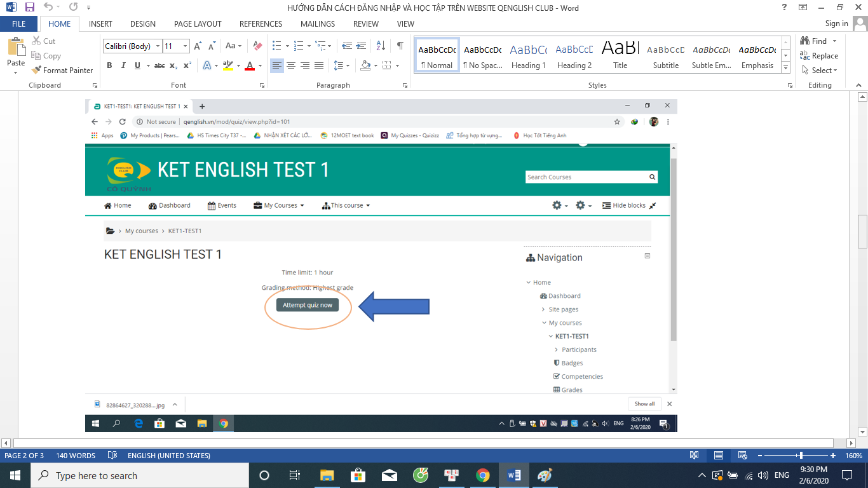The image size is (868, 488).
Task: Click the Windows taskbar search box
Action: coord(140,475)
